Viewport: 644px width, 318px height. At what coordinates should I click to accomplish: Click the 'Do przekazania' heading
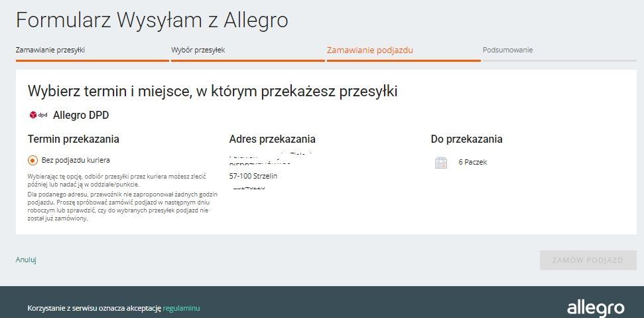click(466, 139)
